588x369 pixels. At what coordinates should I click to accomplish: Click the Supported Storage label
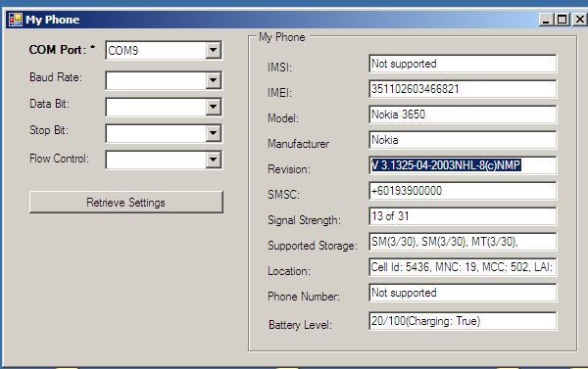[313, 246]
